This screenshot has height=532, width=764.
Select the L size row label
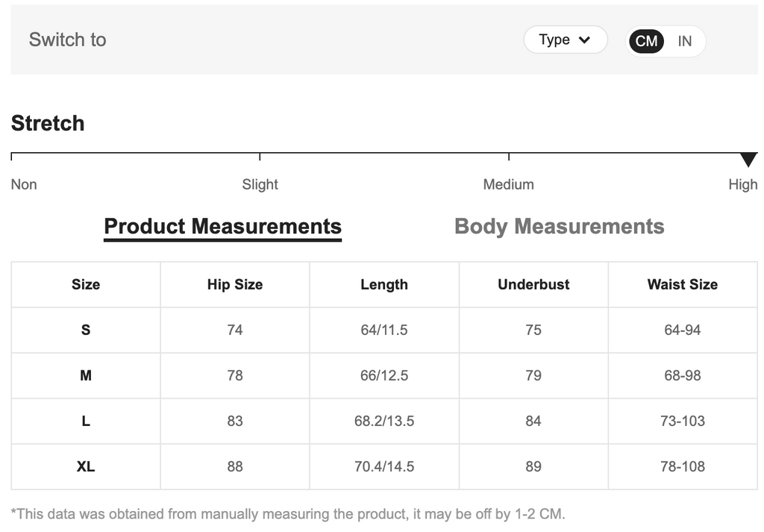pos(86,421)
